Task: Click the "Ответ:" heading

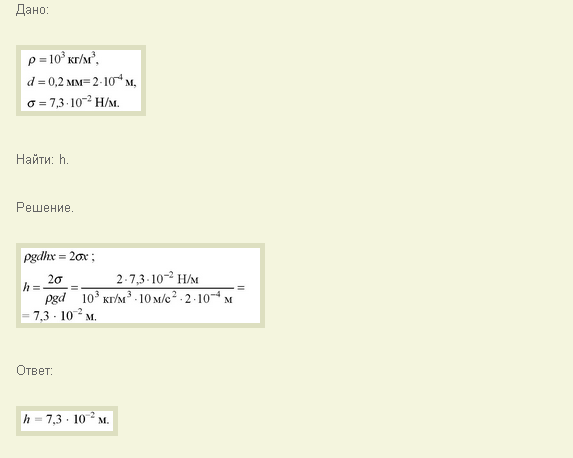Action: tap(34, 371)
